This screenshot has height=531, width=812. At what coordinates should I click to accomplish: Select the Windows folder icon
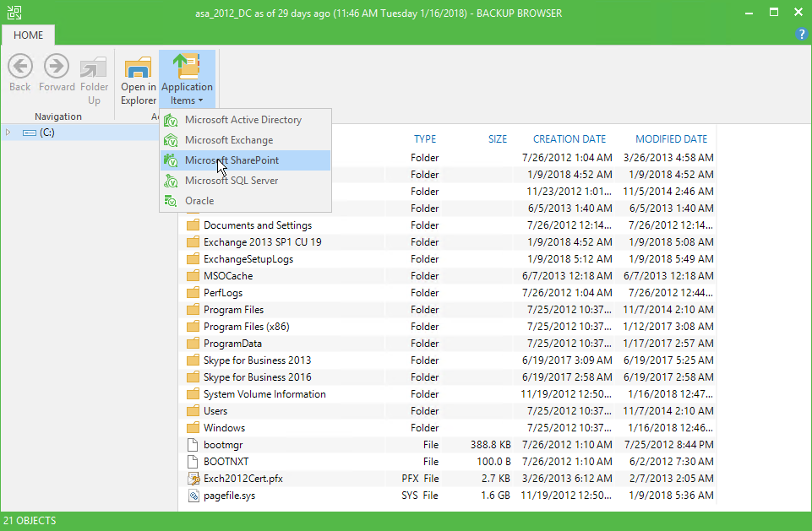(193, 427)
